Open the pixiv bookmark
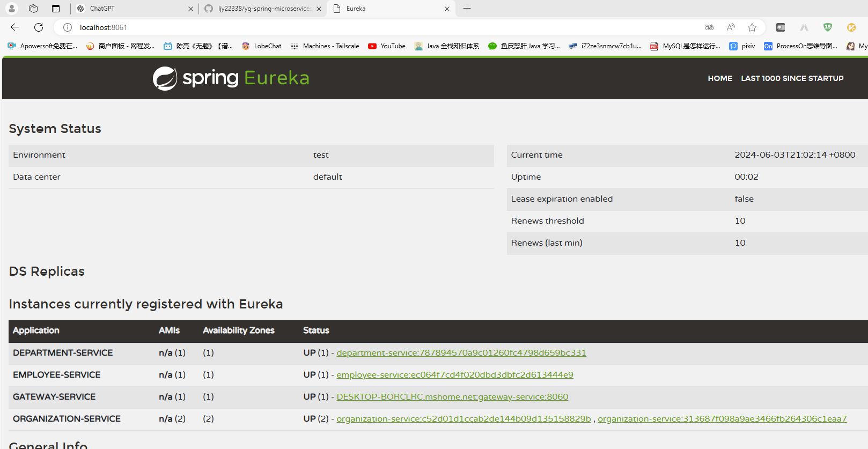The image size is (868, 449). point(742,46)
